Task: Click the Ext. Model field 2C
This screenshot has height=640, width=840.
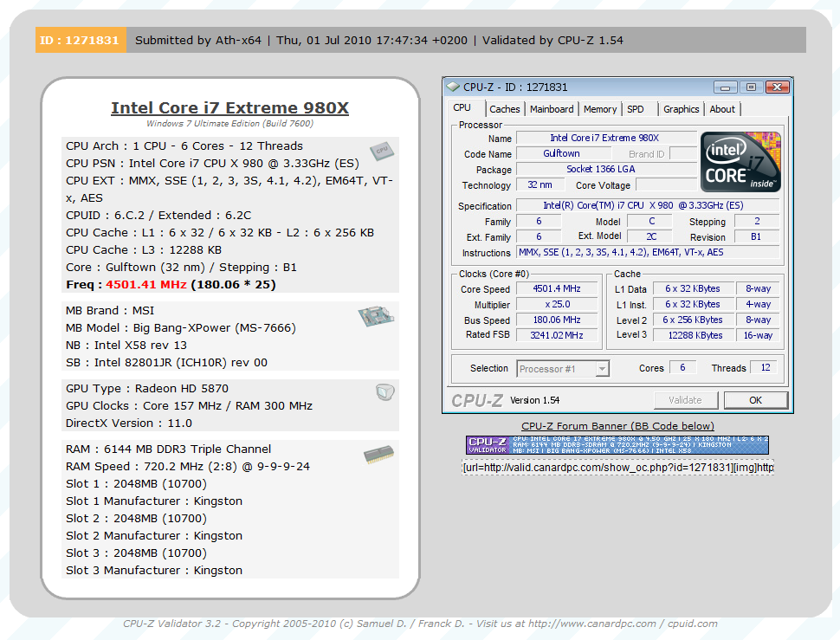Action: click(x=651, y=236)
